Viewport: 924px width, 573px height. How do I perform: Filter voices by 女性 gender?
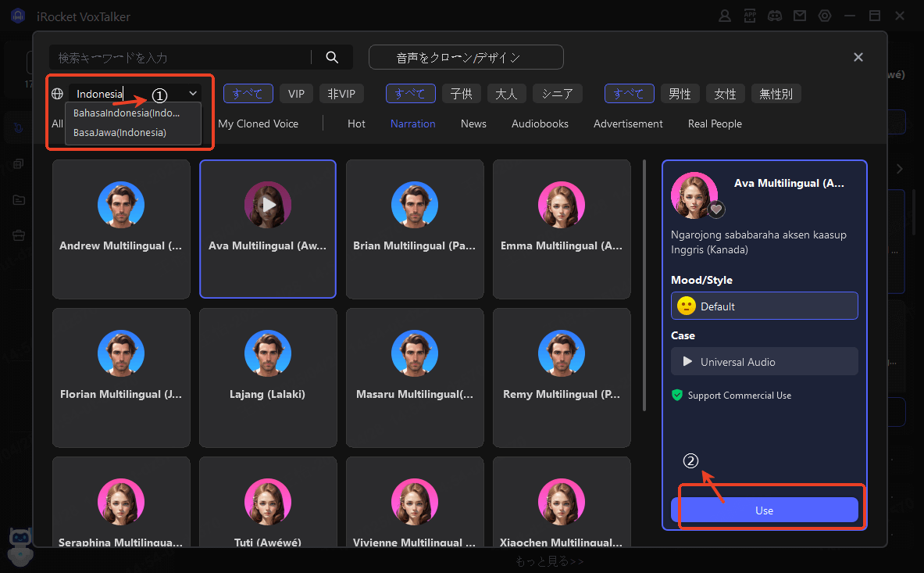(x=726, y=94)
